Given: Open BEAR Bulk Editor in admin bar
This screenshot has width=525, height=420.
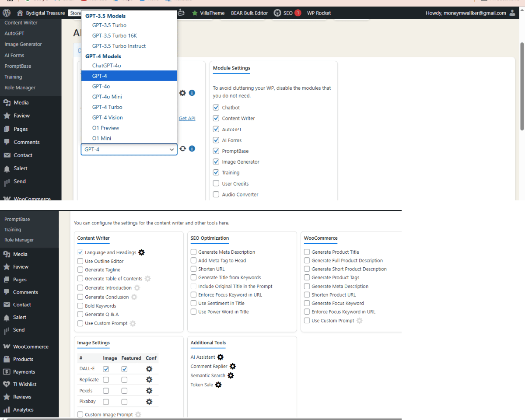Looking at the screenshot, I should (x=249, y=13).
